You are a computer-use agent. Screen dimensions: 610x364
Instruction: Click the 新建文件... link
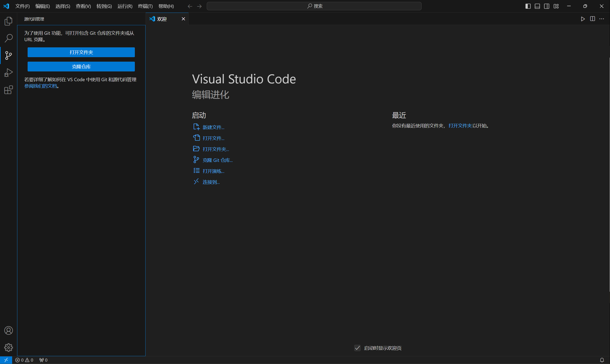click(x=213, y=127)
